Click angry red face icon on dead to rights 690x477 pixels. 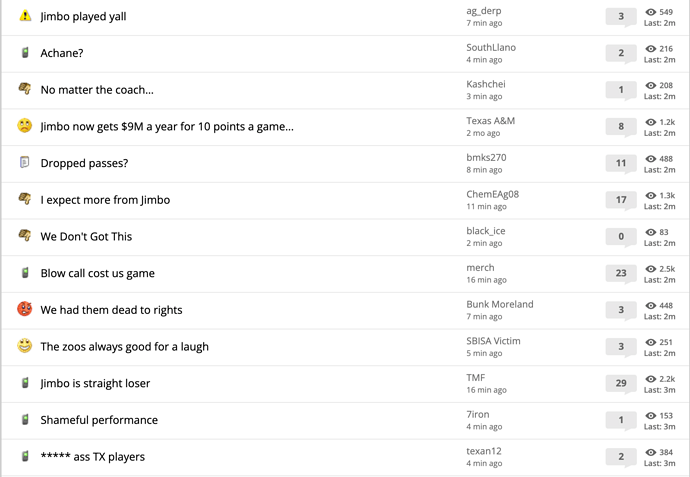[x=25, y=309]
